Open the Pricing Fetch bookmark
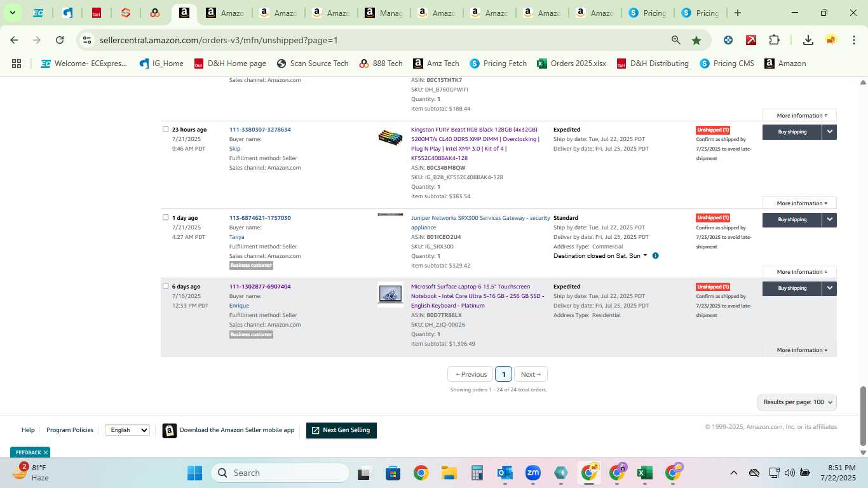Screen dimensions: 868x488 (498, 64)
